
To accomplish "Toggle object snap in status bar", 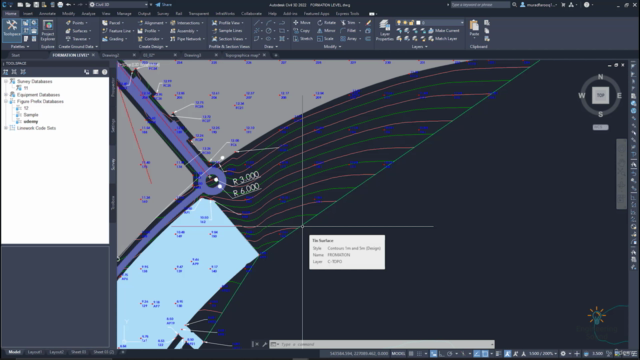I will click(x=485, y=353).
